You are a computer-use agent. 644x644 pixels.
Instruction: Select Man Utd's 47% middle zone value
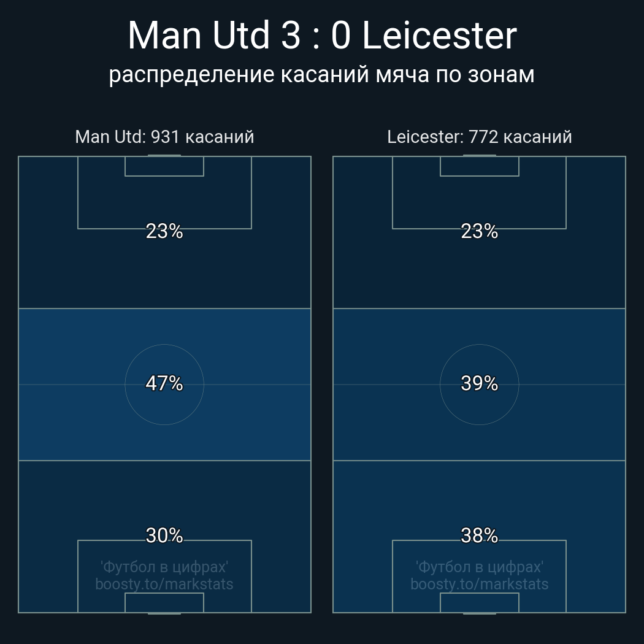164,383
